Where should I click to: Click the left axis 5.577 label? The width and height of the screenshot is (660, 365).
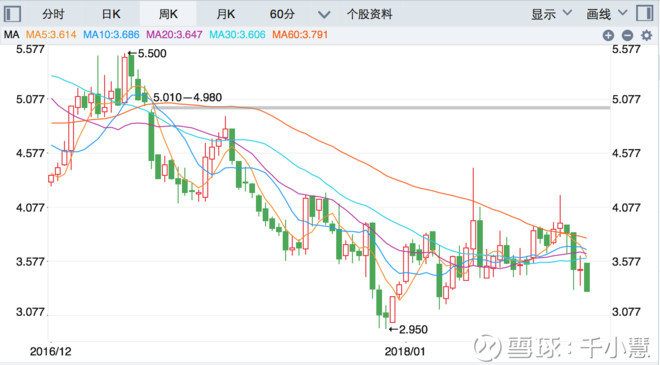pos(30,49)
